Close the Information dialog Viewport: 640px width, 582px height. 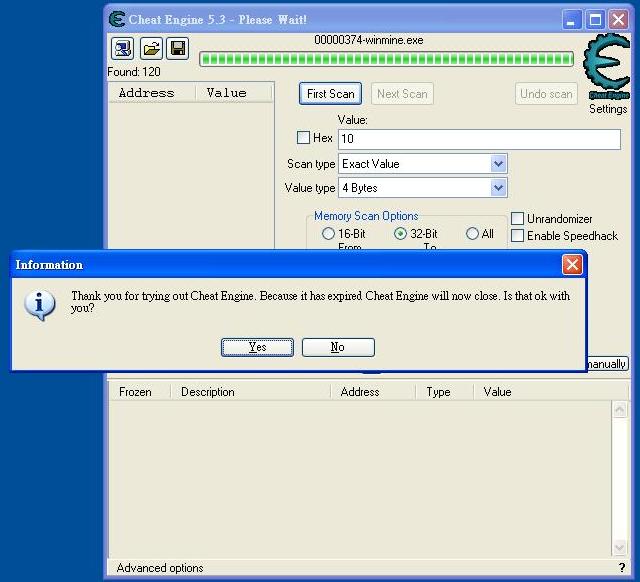tap(572, 264)
